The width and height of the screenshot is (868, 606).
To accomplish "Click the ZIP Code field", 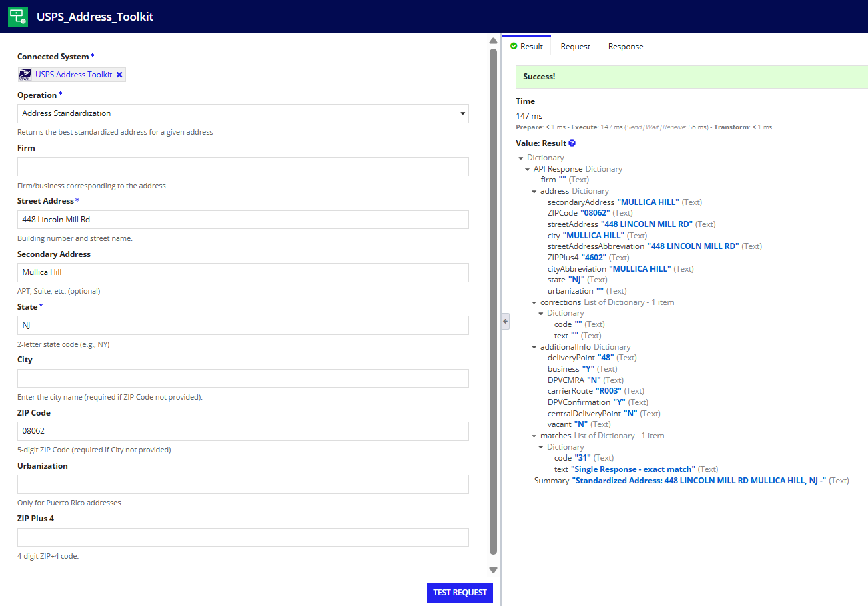I will point(243,431).
